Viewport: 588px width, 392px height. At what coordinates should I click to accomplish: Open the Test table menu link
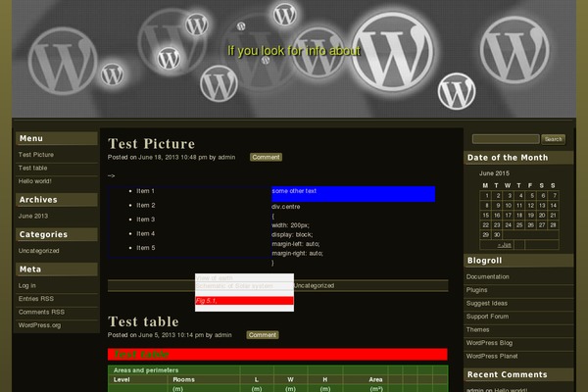[32, 168]
